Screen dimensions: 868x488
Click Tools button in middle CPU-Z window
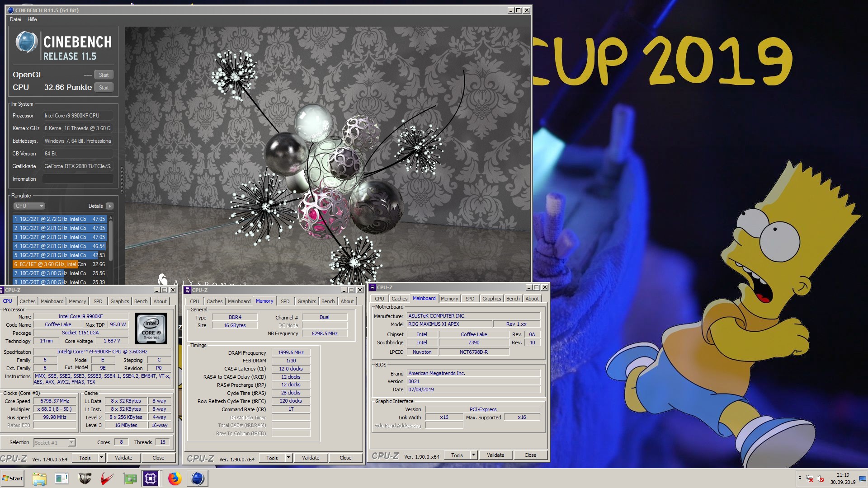pos(272,458)
